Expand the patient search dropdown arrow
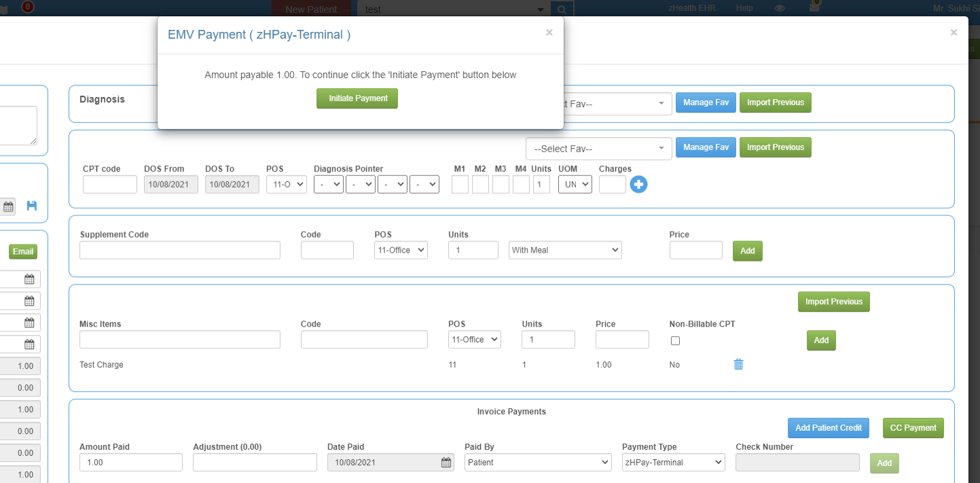Screen dimensions: 980x483 pos(541,10)
